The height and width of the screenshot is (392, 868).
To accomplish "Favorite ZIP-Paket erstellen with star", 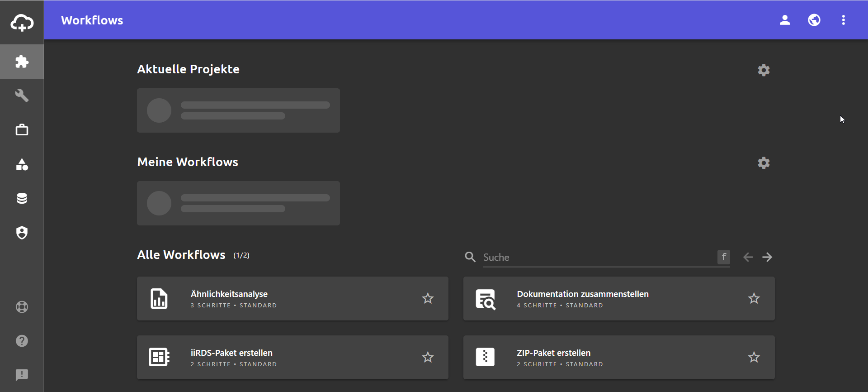I will tap(754, 358).
